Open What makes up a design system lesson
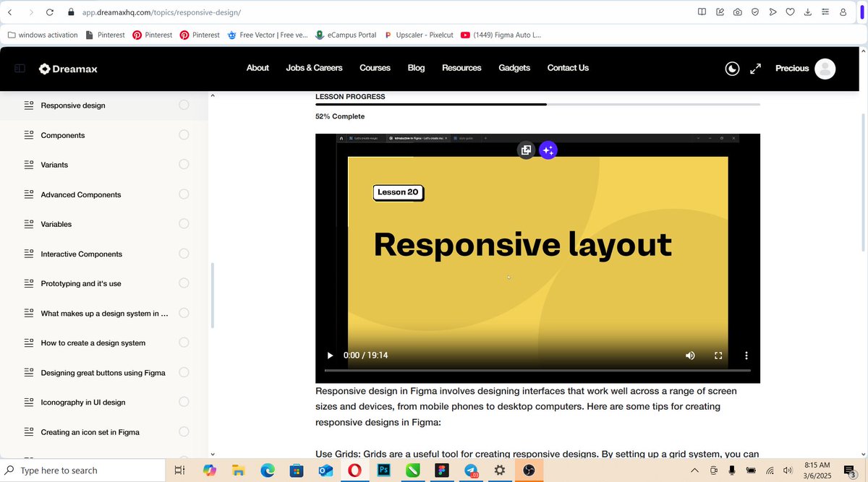This screenshot has width=868, height=482. pyautogui.click(x=104, y=313)
